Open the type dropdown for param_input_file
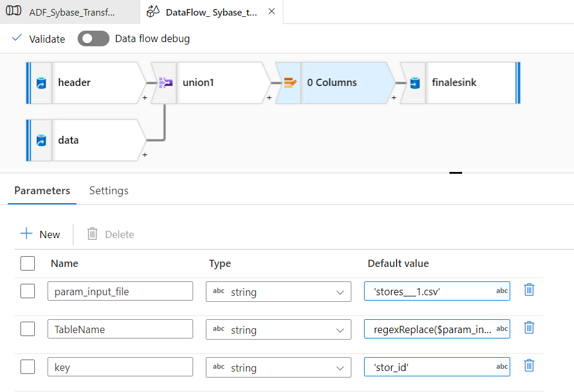This screenshot has width=574, height=392. 279,292
